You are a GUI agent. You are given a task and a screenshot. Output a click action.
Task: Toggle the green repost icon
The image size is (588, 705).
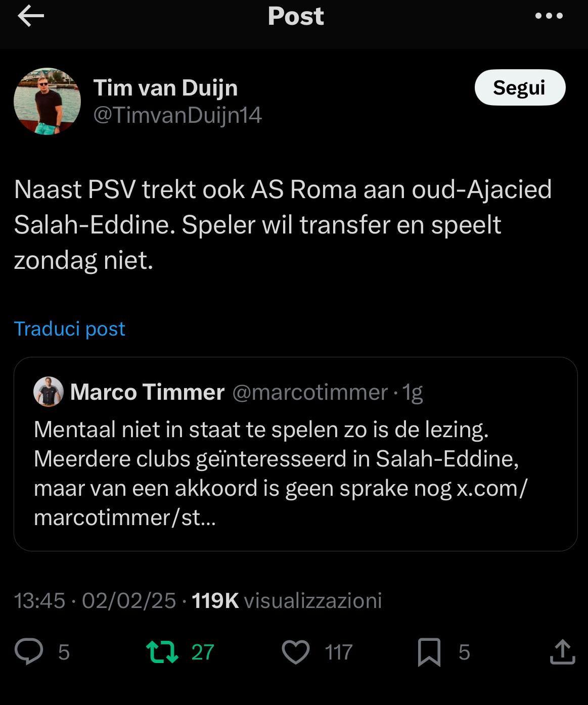(x=162, y=651)
